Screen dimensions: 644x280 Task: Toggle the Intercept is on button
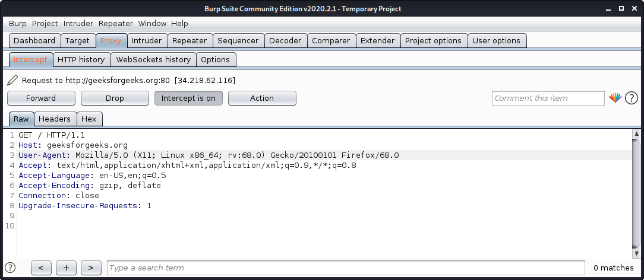click(188, 98)
